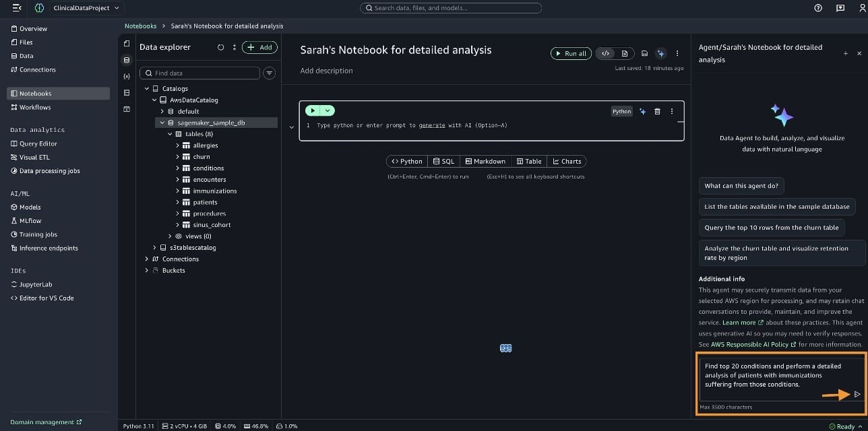Click the Run all button
Viewport: 868px width, 431px height.
point(570,53)
